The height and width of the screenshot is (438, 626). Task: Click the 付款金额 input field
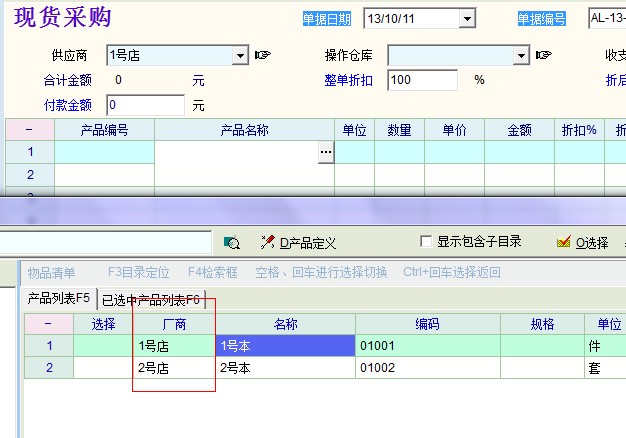coord(145,105)
